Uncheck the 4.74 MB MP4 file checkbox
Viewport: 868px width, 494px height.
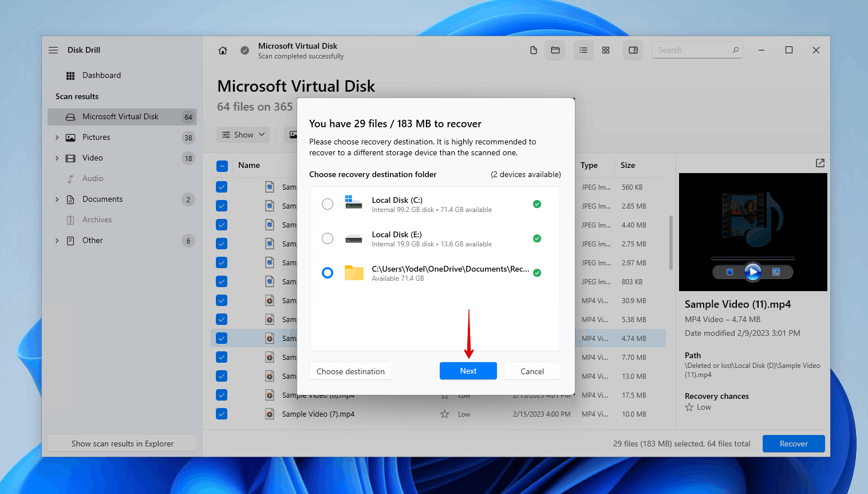point(222,338)
